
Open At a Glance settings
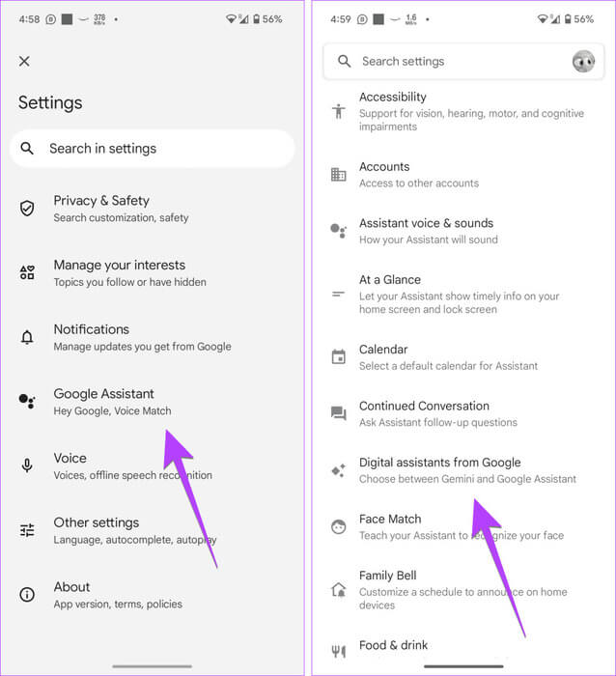tap(463, 295)
